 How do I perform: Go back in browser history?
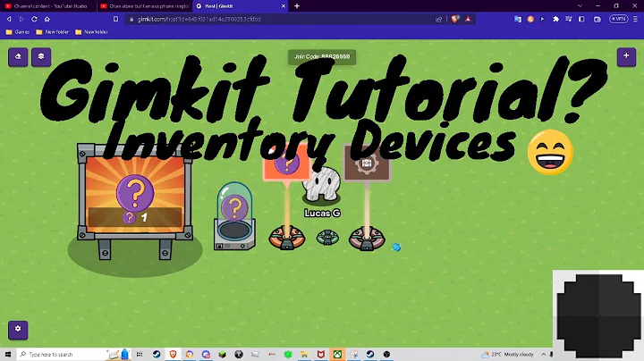tap(9, 19)
